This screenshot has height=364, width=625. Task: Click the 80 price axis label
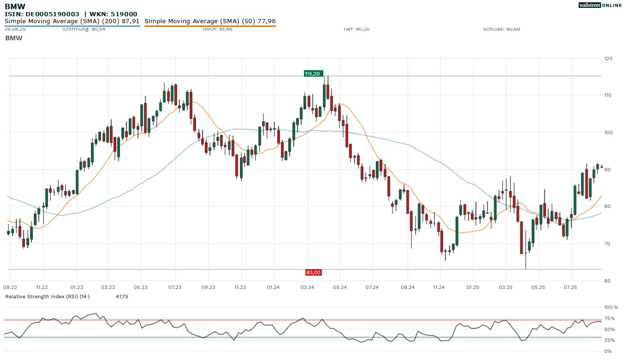click(607, 207)
